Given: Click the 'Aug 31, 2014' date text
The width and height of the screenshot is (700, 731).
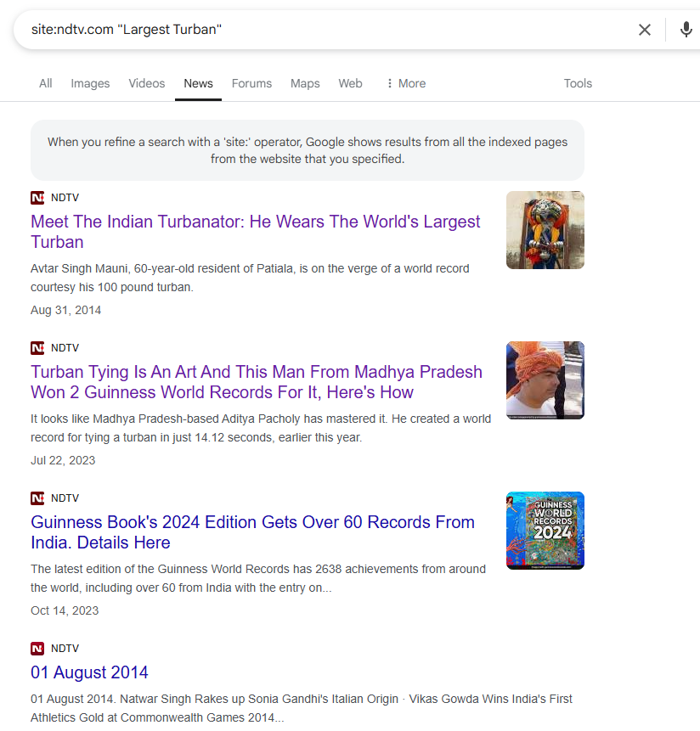Looking at the screenshot, I should (x=65, y=310).
